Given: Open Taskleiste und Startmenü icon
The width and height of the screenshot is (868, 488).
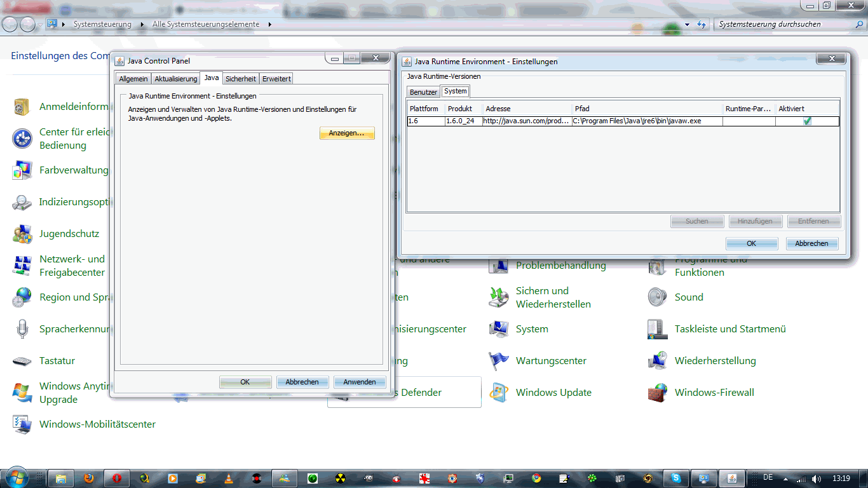Looking at the screenshot, I should (x=658, y=329).
